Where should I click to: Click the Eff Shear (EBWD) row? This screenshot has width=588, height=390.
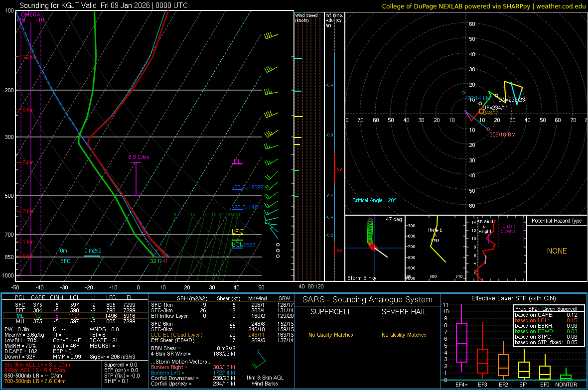pyautogui.click(x=222, y=340)
